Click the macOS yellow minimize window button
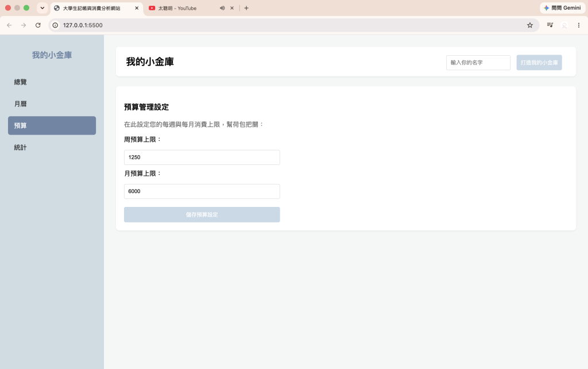The width and height of the screenshot is (588, 369). coord(17,8)
